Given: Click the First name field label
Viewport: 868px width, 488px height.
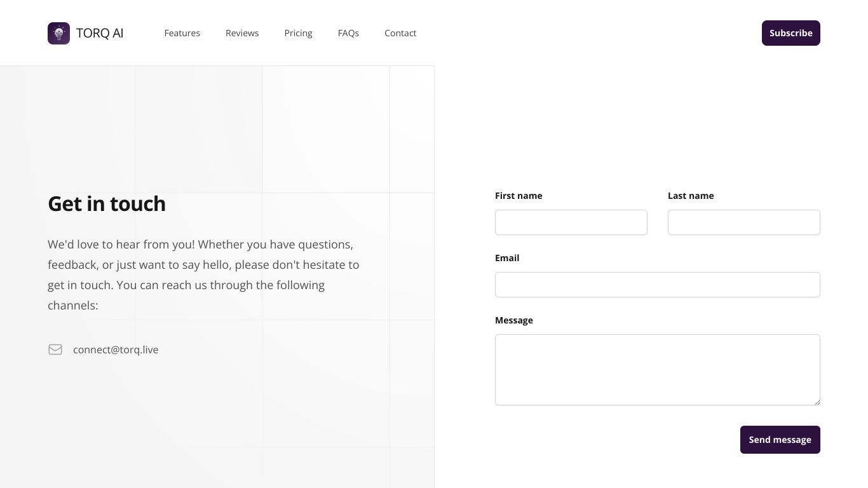Looking at the screenshot, I should (x=519, y=196).
